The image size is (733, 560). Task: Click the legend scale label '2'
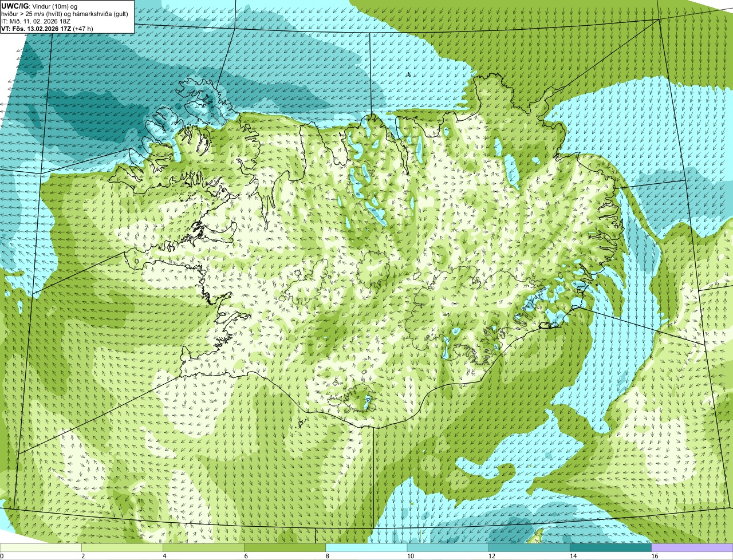[83, 556]
